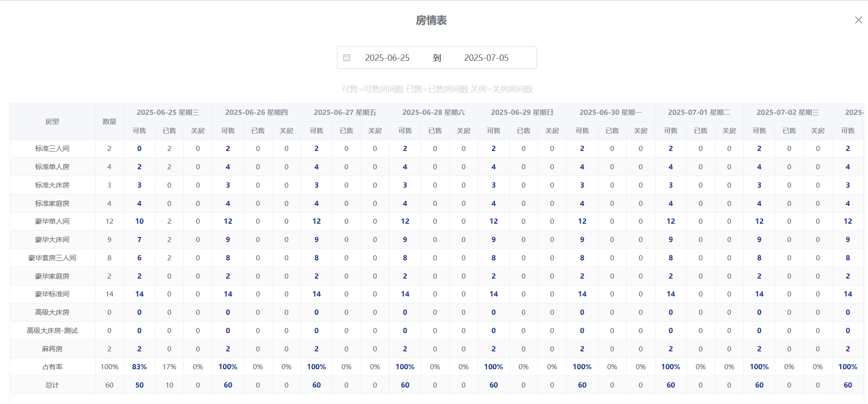Click the 数量 column header

coord(109,122)
